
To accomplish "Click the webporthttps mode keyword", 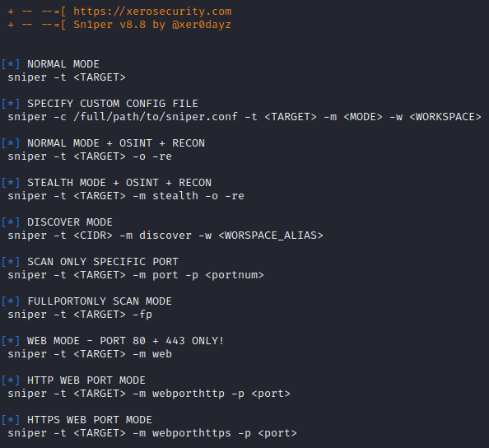I will tap(192, 433).
